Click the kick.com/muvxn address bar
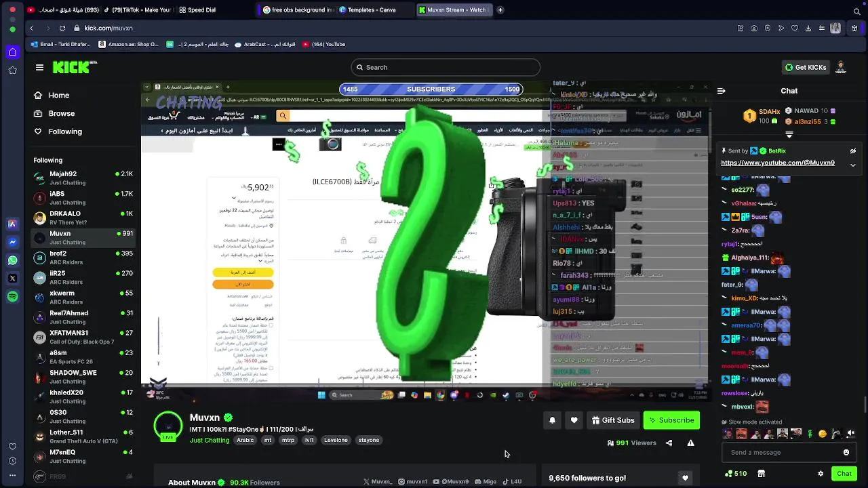The width and height of the screenshot is (868, 488). 109,28
